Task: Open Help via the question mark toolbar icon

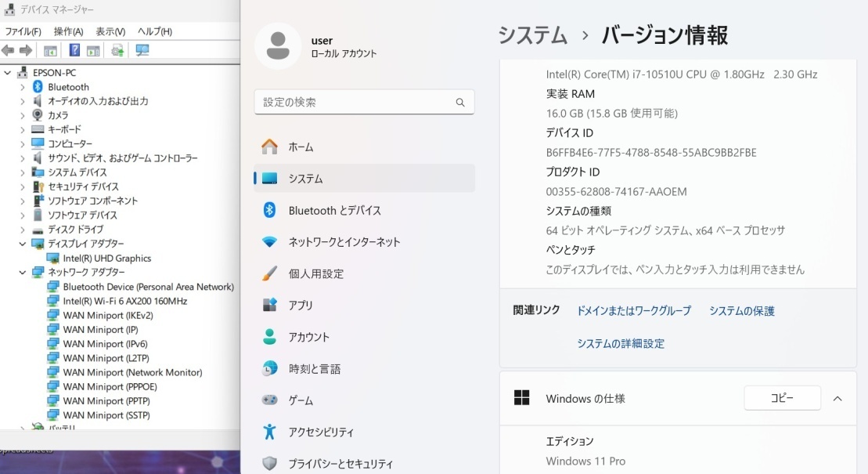Action: pyautogui.click(x=75, y=49)
